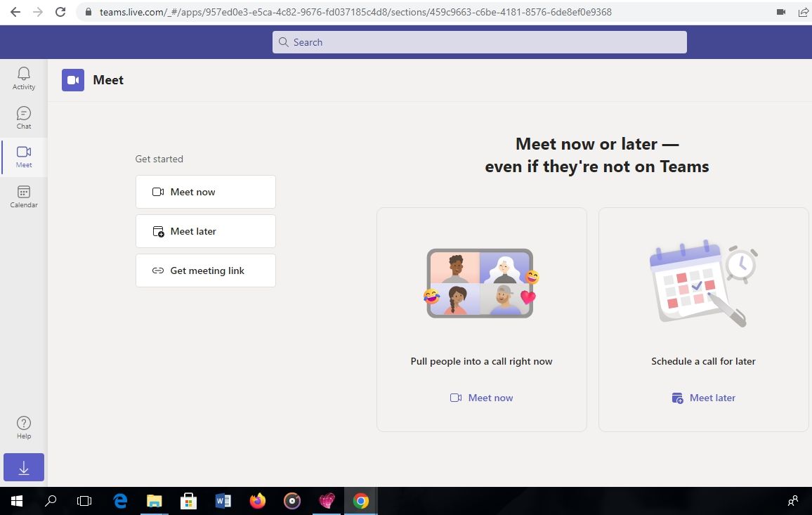Screen dimensions: 812x515
Task: Open Microsoft Word from the taskbar
Action: coord(223,501)
